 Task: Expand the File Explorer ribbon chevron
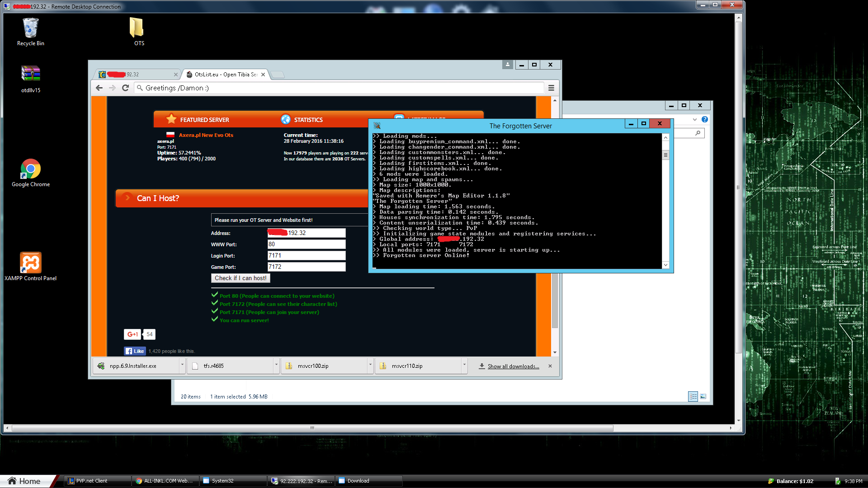(695, 119)
